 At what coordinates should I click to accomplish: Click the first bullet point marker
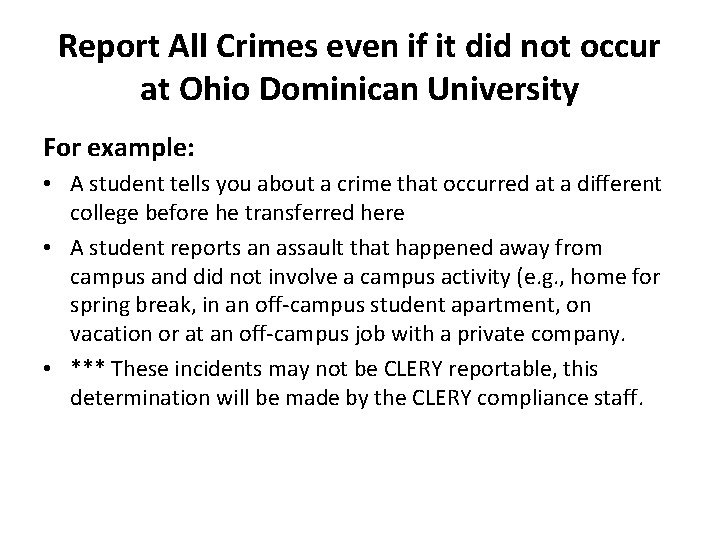(47, 184)
